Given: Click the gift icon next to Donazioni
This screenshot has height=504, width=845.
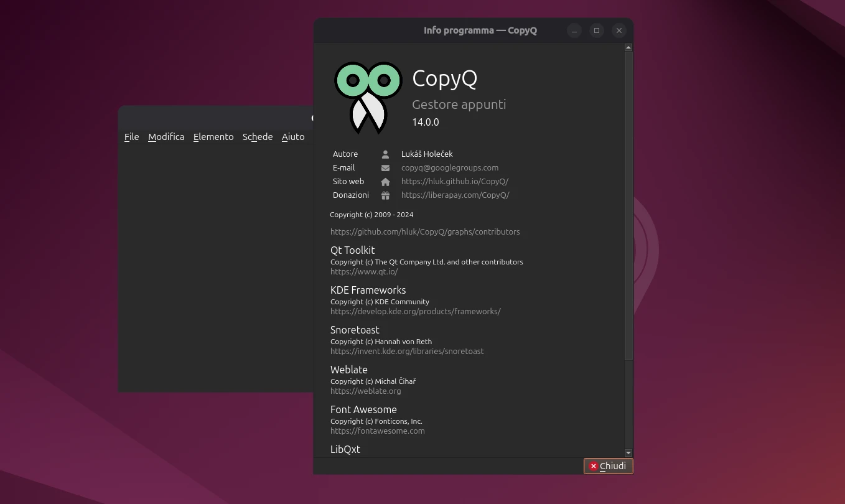Looking at the screenshot, I should pyautogui.click(x=385, y=195).
